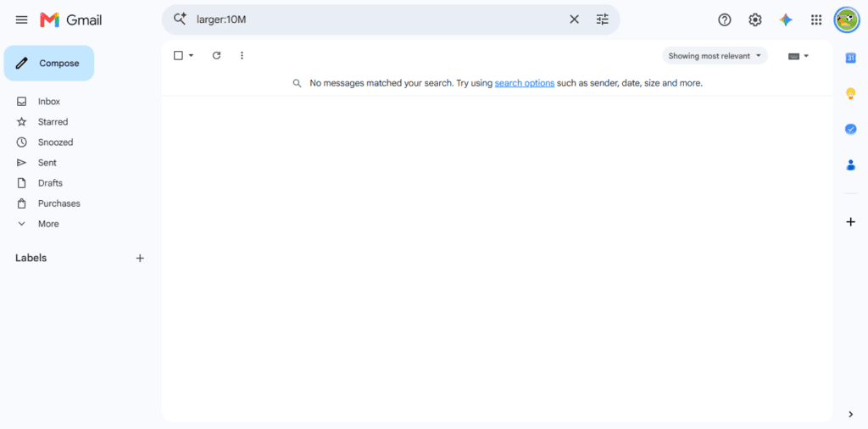Screen dimensions: 868x429
Task: Open Google Contacts side panel icon
Action: pos(851,165)
